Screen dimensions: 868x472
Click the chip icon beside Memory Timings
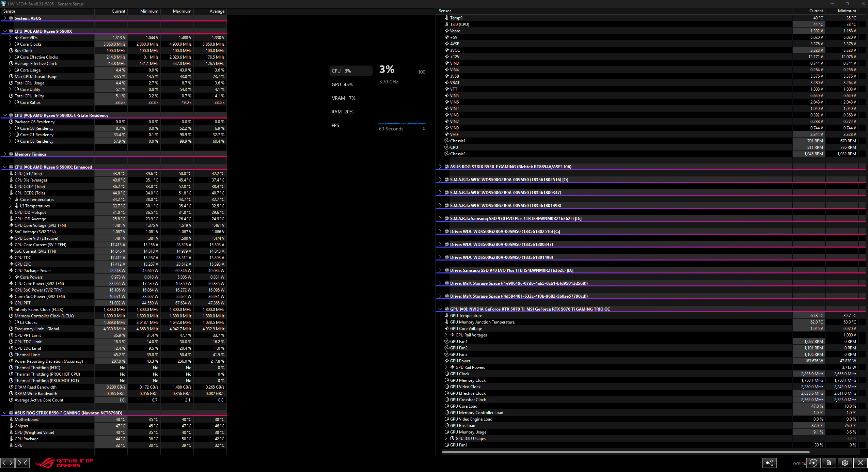[11, 154]
